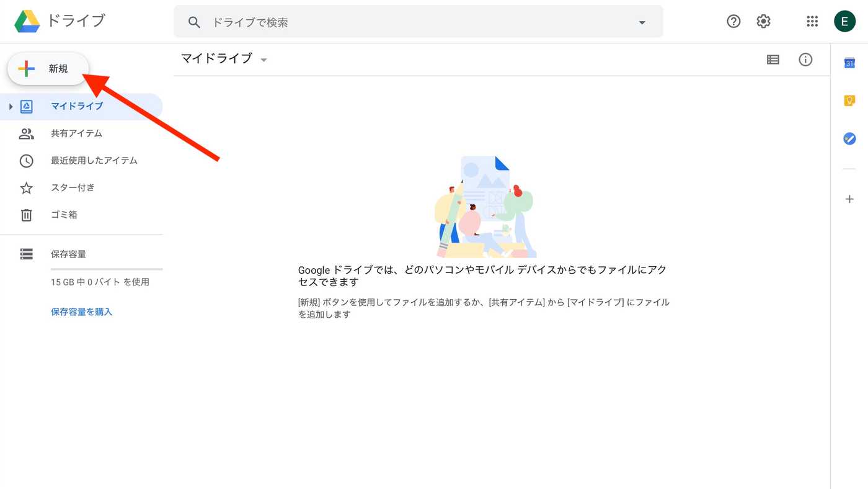Expand the マイドライブ tree arrow in the sidebar
868x489 pixels.
click(x=11, y=107)
